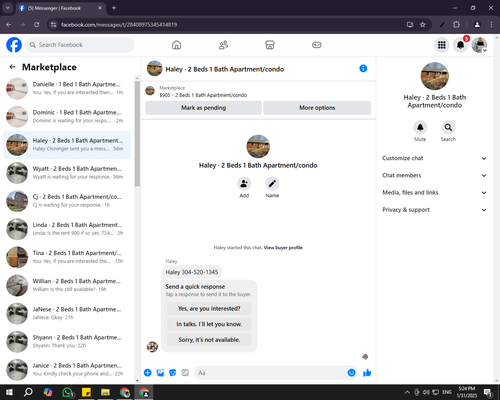Attach a photo with the image icon
500x400 pixels.
coord(160,373)
